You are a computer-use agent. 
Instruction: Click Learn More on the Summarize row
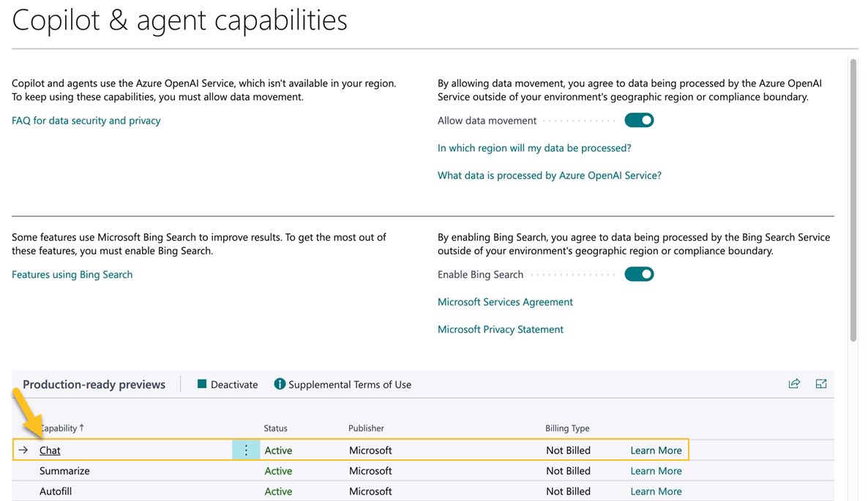(656, 470)
